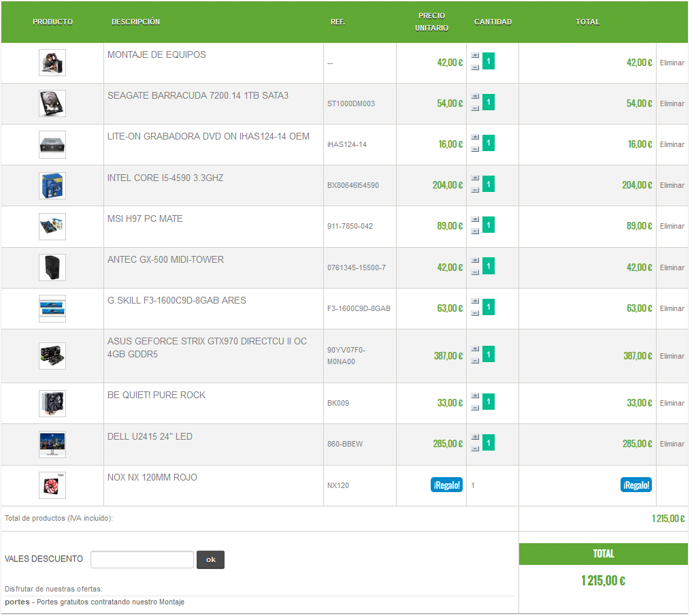This screenshot has height=616, width=692.
Task: Click the VALES DESCUENTO code field
Action: pyautogui.click(x=142, y=561)
